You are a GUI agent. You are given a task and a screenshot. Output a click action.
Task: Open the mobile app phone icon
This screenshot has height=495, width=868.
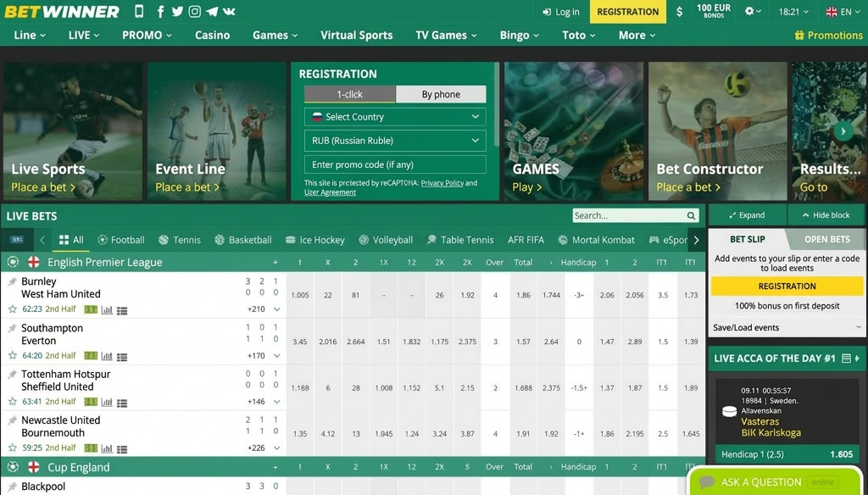(139, 11)
